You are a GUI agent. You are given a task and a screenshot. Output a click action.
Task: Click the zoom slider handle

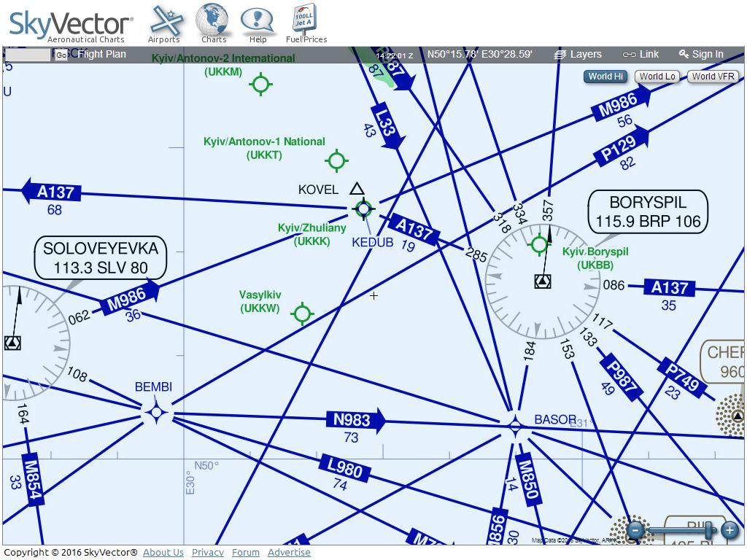(708, 530)
